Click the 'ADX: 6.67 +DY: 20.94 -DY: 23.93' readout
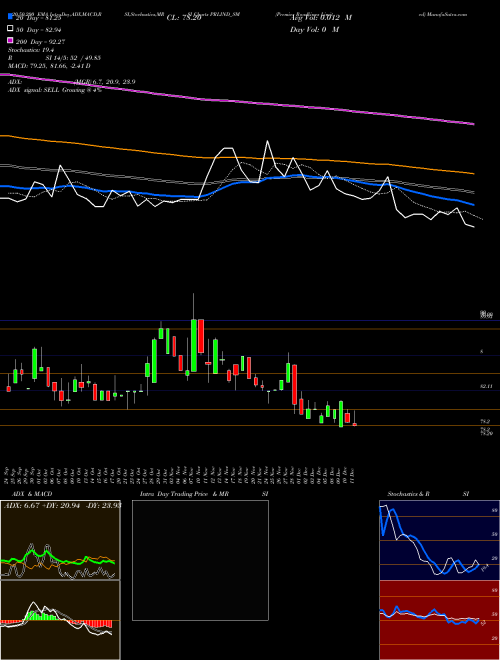 [x=62, y=505]
